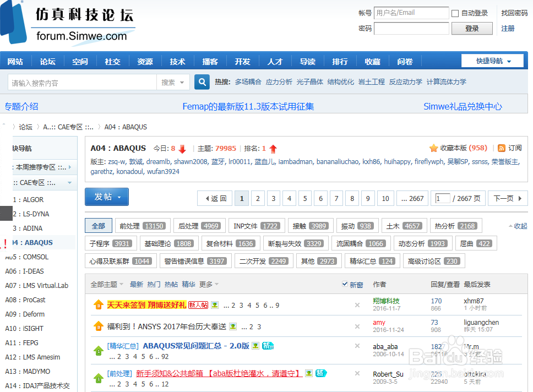533x392 pixels.
Task: Click the Simwe forum logo
Action: pyautogui.click(x=68, y=23)
